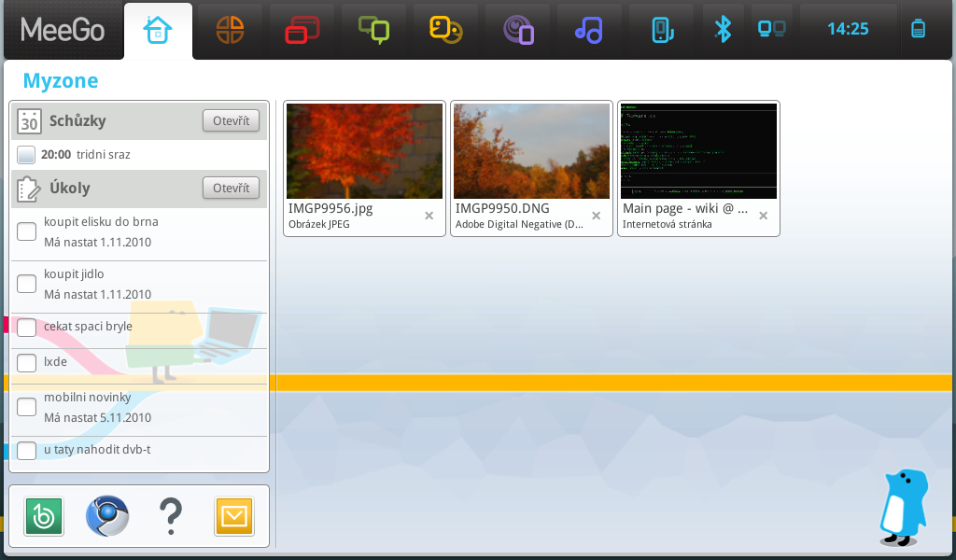Click the text 'koupit jidlo'

click(74, 274)
